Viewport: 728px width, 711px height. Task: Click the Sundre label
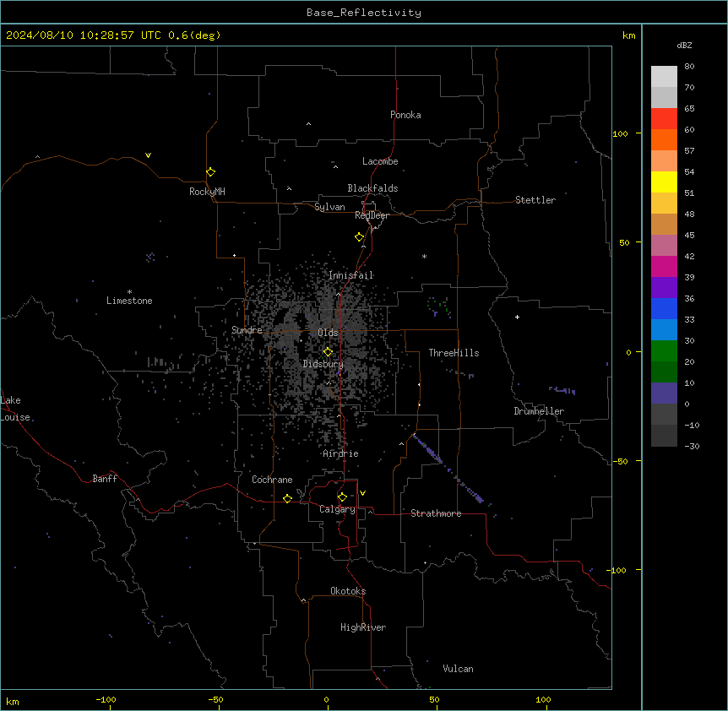coord(247,330)
